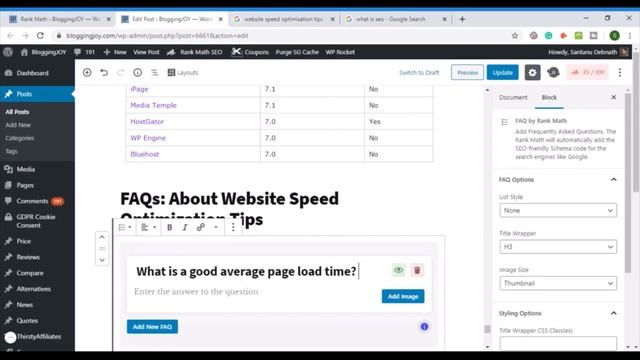
Task: Click Title Wrapper CSS Class input
Action: [558, 343]
